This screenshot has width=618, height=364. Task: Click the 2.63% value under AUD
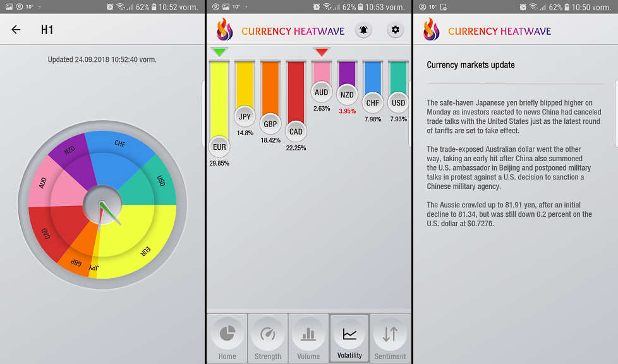pos(322,109)
